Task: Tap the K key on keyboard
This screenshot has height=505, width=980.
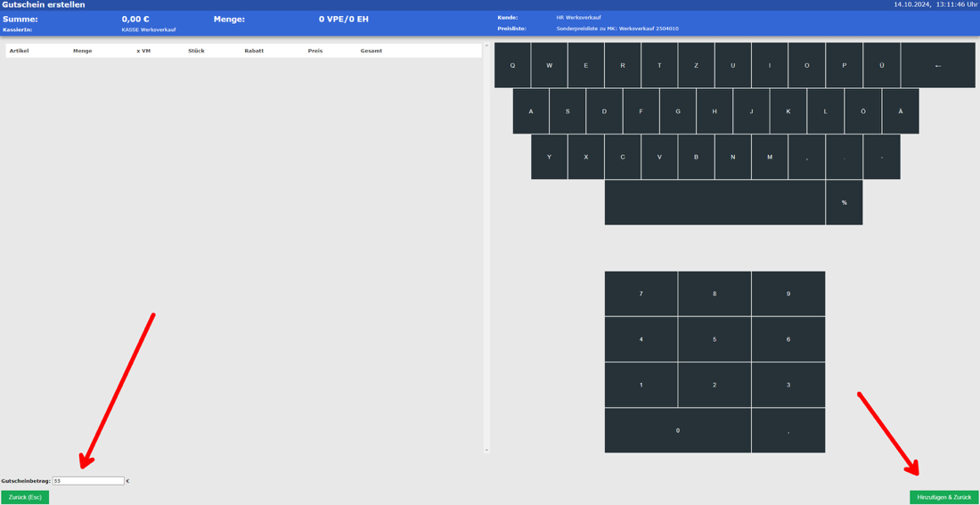Action: point(788,111)
